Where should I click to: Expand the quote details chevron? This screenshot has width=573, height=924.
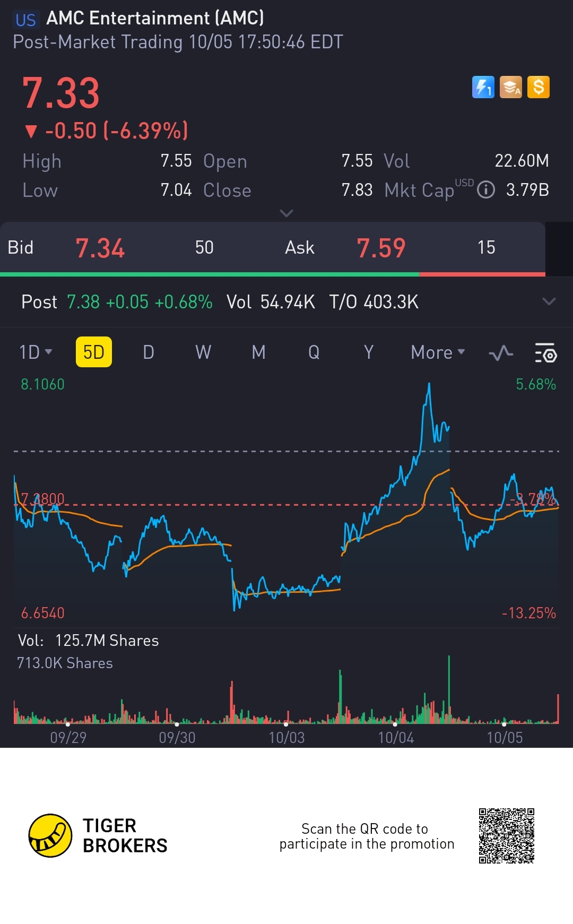click(286, 213)
